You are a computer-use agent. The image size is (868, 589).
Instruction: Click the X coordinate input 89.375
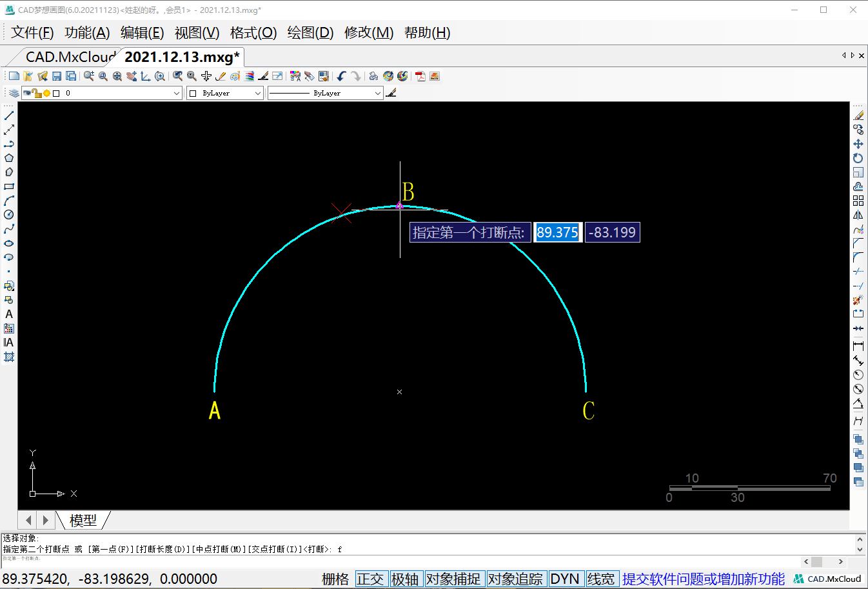557,232
